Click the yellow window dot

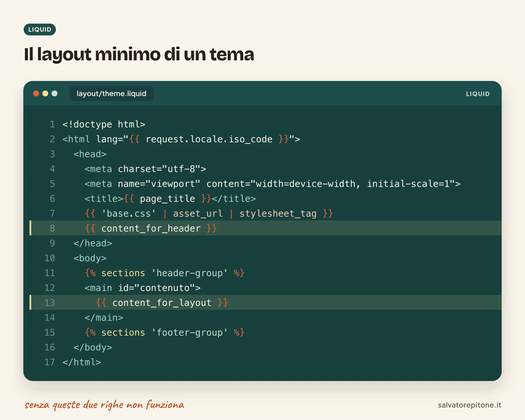coord(45,93)
